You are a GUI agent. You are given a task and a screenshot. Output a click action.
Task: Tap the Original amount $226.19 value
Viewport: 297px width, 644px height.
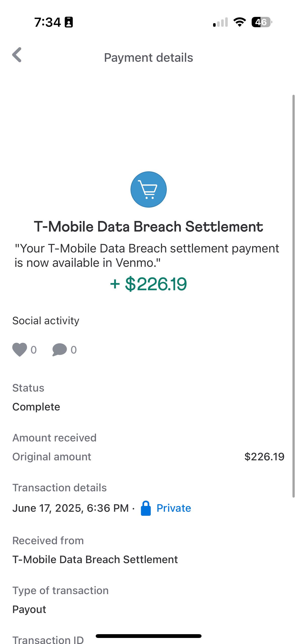click(264, 457)
